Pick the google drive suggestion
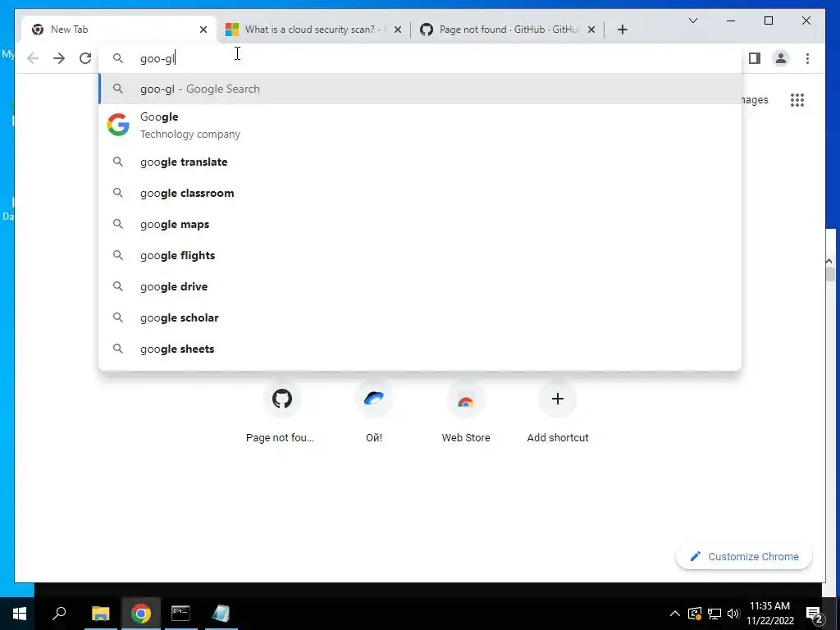The height and width of the screenshot is (630, 840). [421, 286]
